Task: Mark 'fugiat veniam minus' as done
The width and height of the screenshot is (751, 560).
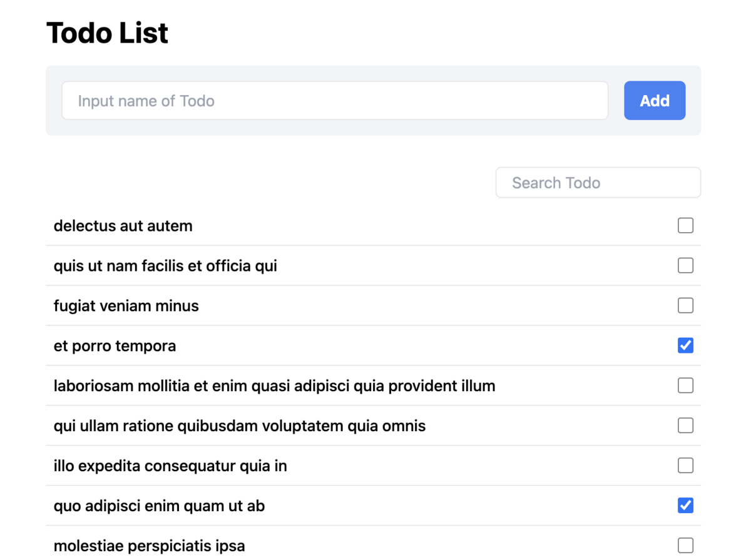Action: click(x=685, y=305)
